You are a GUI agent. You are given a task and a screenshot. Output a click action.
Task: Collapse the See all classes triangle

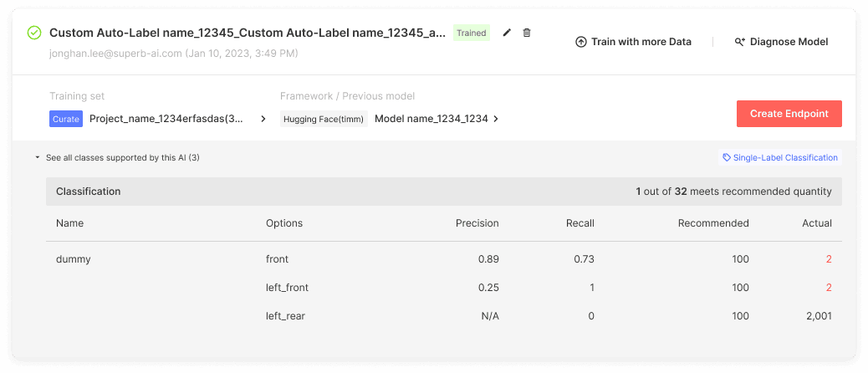click(x=37, y=158)
